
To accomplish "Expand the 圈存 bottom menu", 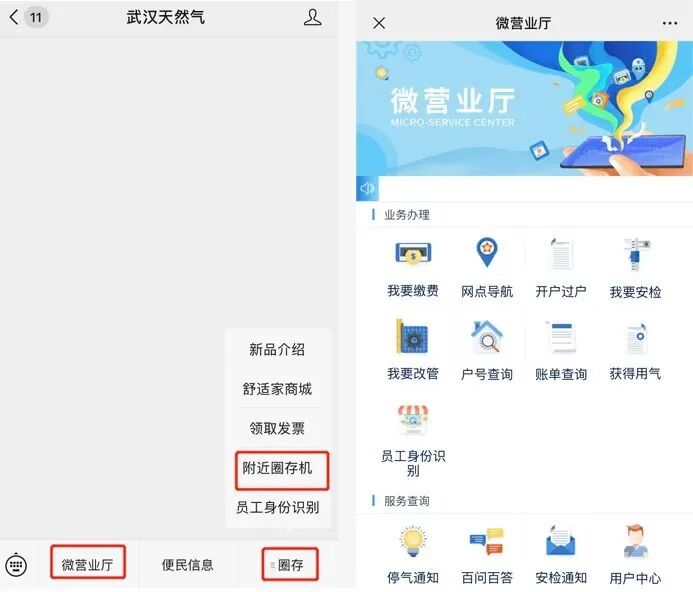I will tap(289, 564).
